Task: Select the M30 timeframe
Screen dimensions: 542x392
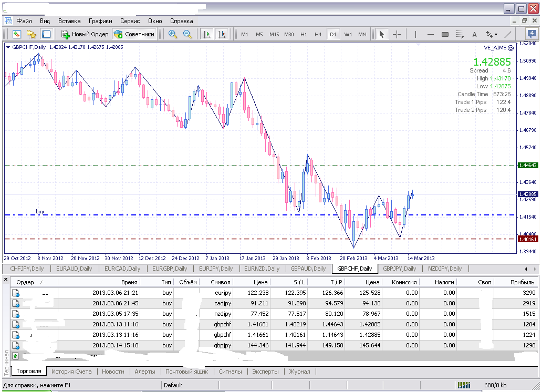Action: point(289,34)
